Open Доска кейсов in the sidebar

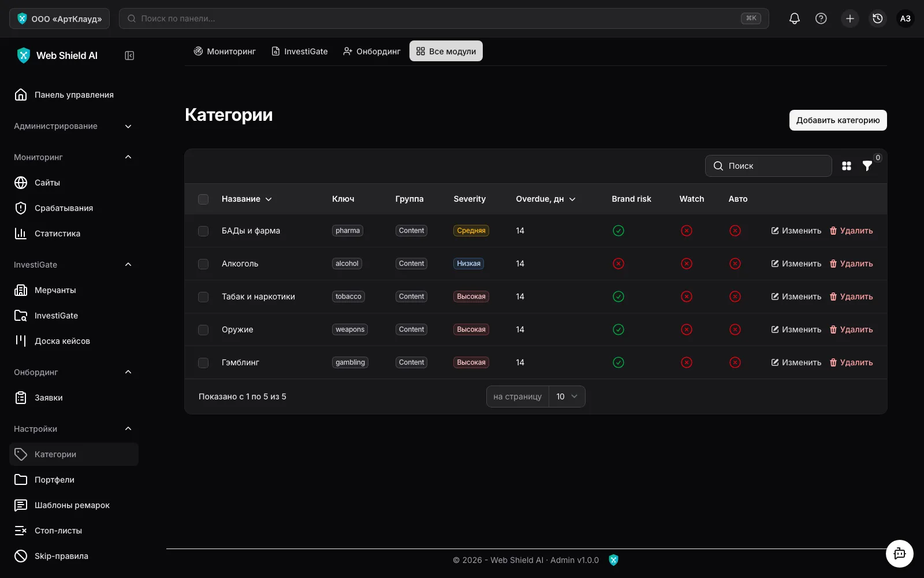pyautogui.click(x=74, y=341)
